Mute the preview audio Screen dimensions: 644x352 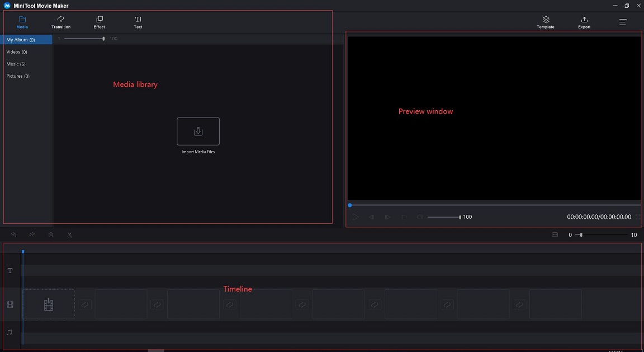420,217
